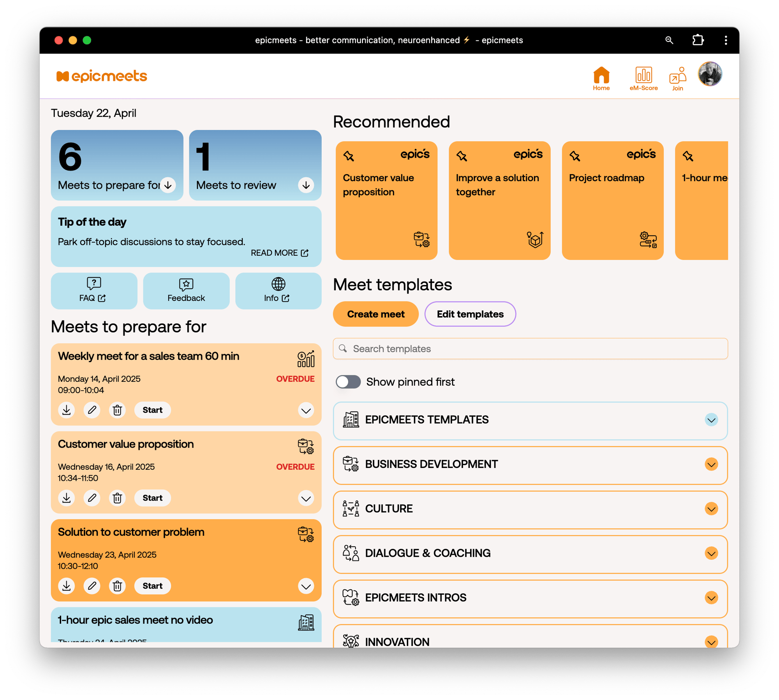Open the Improve a solution together card
Image resolution: width=779 pixels, height=700 pixels.
(499, 200)
